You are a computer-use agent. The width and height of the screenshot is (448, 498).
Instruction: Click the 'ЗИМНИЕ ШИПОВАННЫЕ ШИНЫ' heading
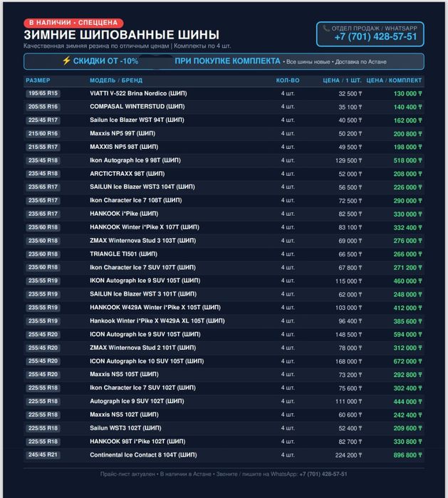pyautogui.click(x=121, y=35)
